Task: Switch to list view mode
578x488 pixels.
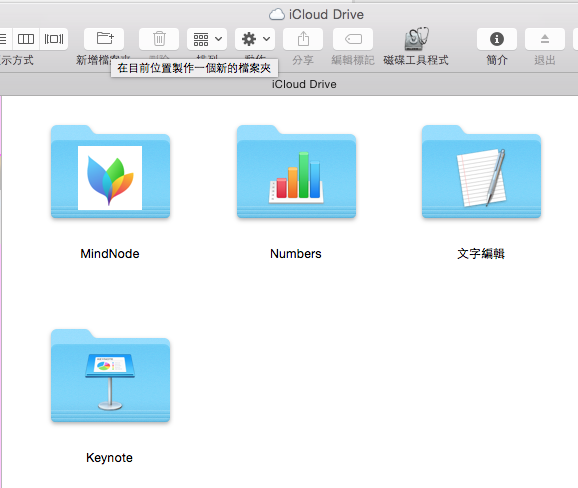Action: pos(4,39)
